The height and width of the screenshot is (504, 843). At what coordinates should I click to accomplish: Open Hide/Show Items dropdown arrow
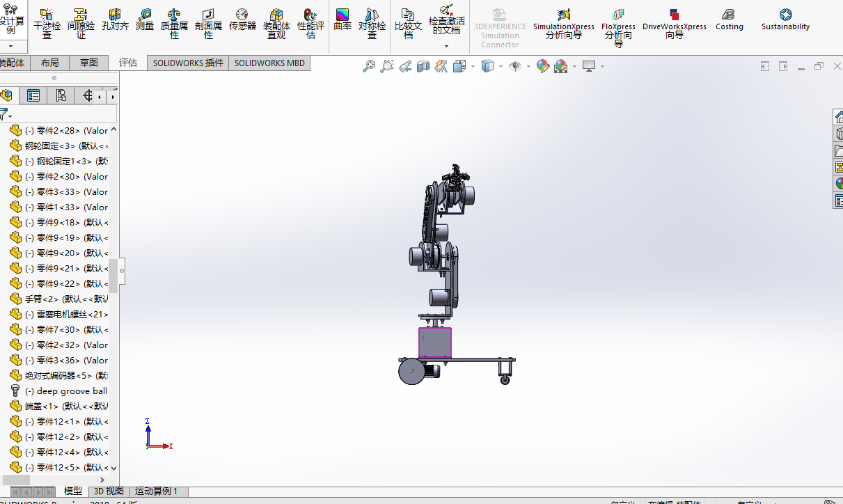tap(528, 67)
